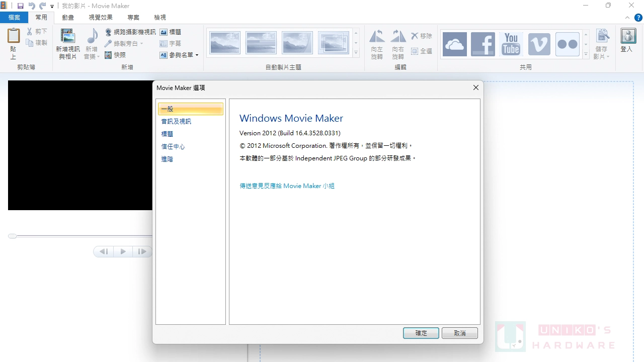Select the first AutoMovie theme thumbnail
Image resolution: width=644 pixels, height=362 pixels.
click(225, 43)
